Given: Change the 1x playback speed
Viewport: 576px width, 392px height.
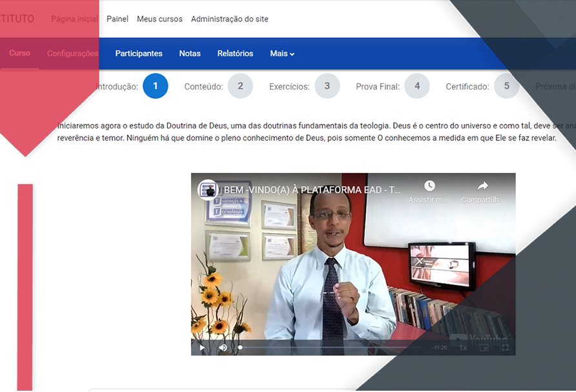Looking at the screenshot, I should [x=463, y=347].
